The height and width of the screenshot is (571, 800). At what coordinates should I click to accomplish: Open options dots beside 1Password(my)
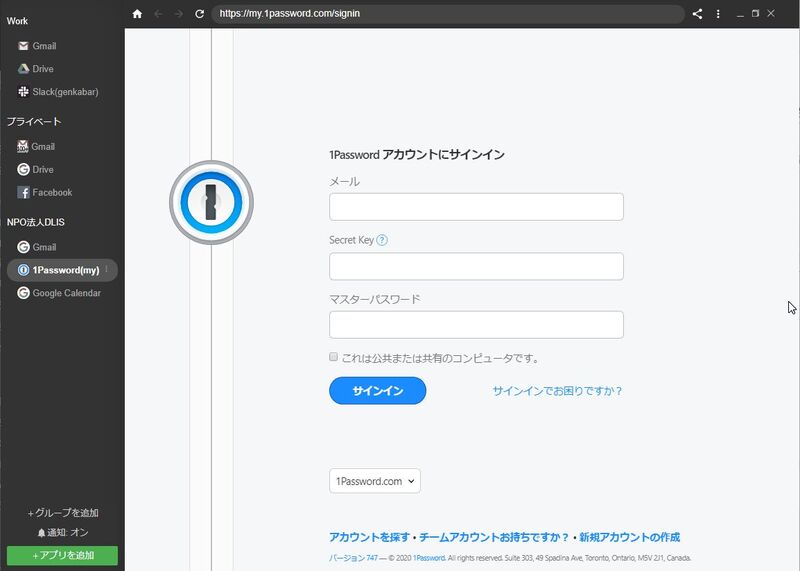(107, 269)
